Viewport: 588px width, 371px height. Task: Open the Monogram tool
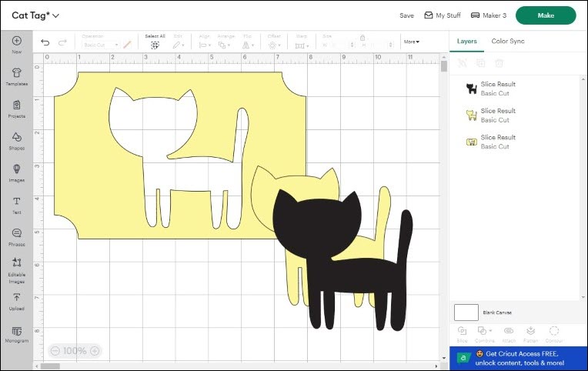pos(17,333)
